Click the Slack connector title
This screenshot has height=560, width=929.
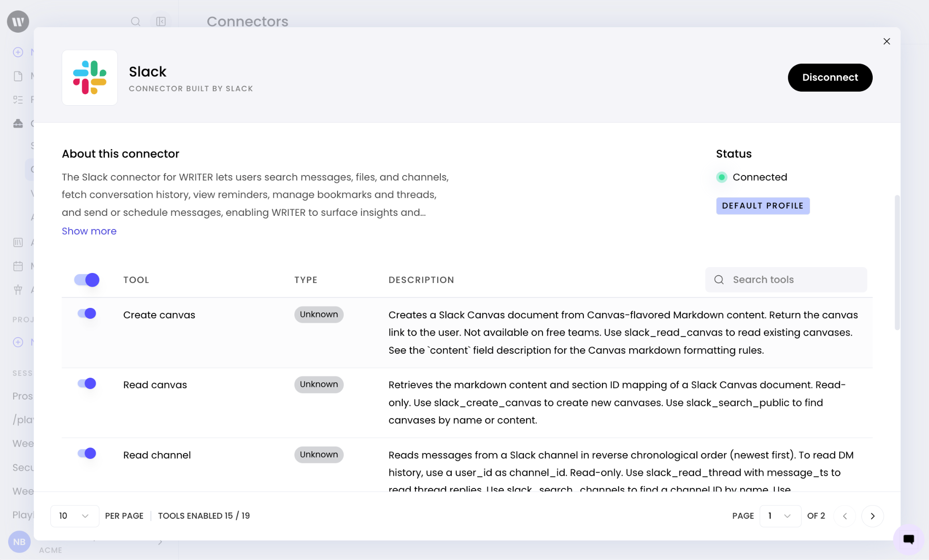[x=147, y=72]
